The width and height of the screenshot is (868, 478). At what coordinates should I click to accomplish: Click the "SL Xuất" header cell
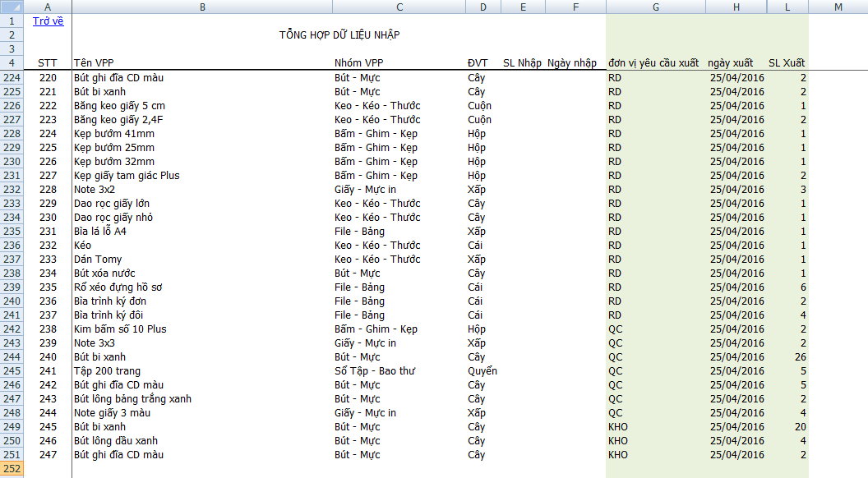pyautogui.click(x=787, y=63)
